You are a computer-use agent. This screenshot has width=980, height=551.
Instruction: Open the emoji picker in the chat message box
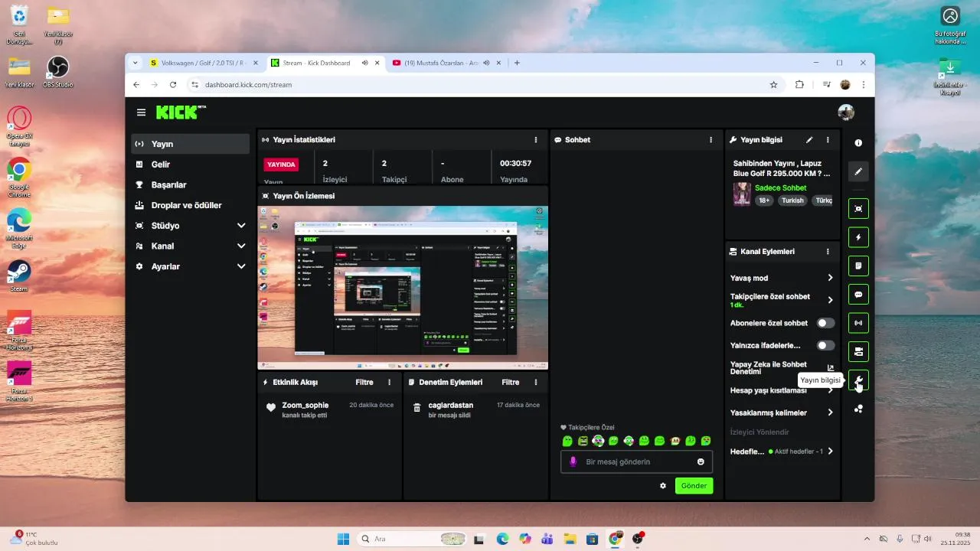pos(701,461)
